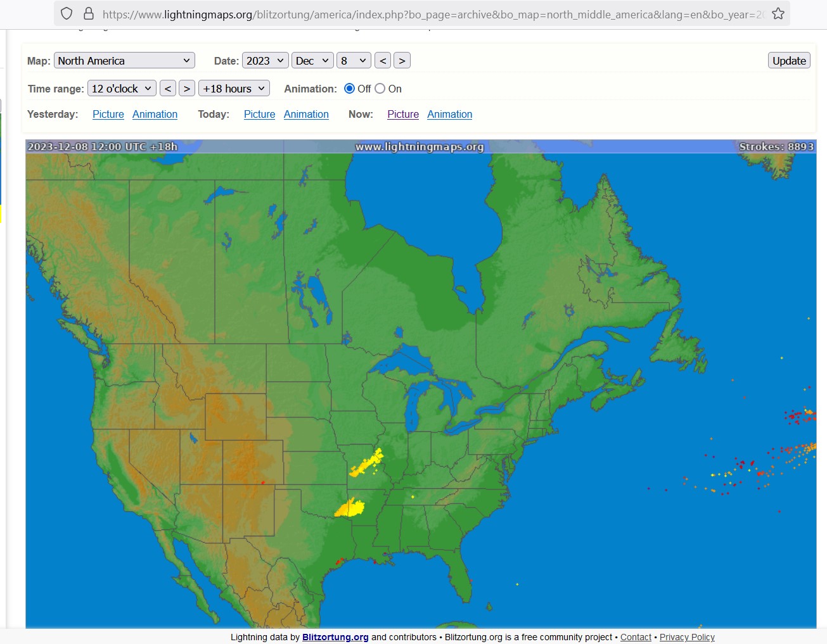
Task: Turn animation Off radio button
Action: tap(349, 89)
